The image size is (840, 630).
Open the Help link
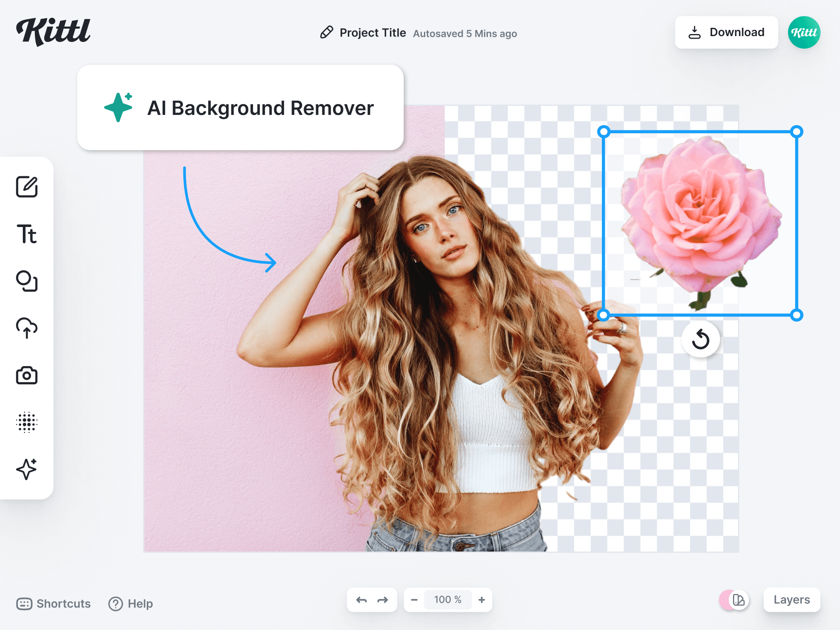[131, 603]
